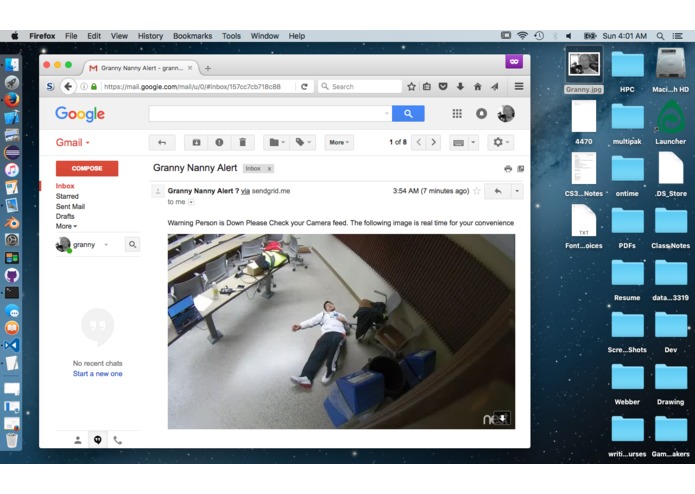
Task: Search for chat contacts magnifier
Action: point(133,245)
